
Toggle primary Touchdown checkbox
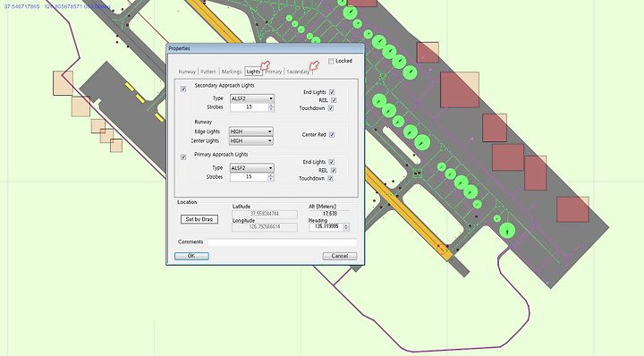click(330, 178)
